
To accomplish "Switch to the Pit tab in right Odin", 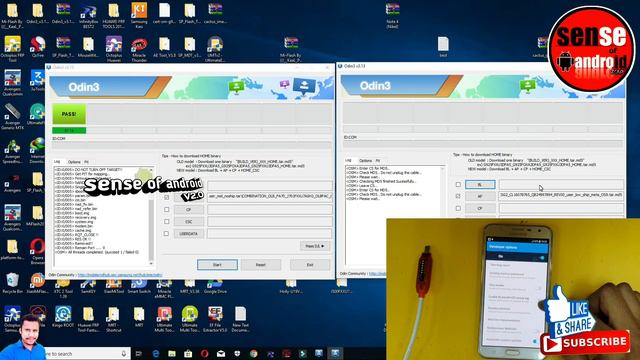I will pyautogui.click(x=378, y=160).
